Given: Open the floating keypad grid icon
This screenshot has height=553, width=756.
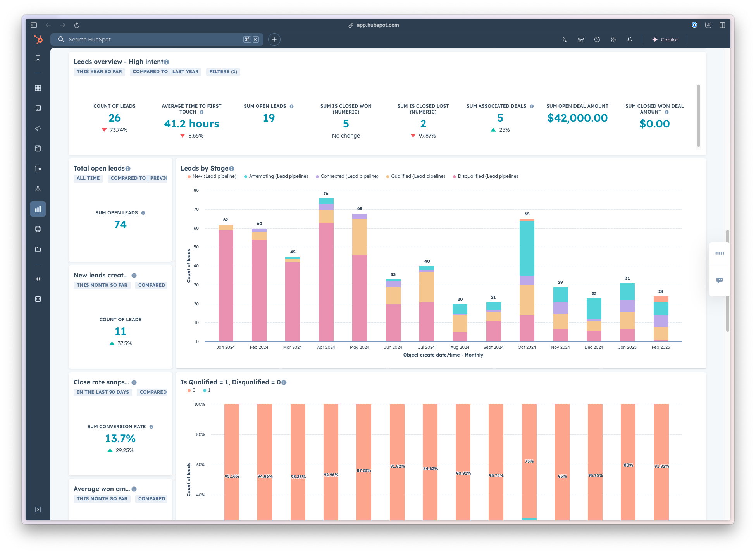Looking at the screenshot, I should pyautogui.click(x=720, y=253).
